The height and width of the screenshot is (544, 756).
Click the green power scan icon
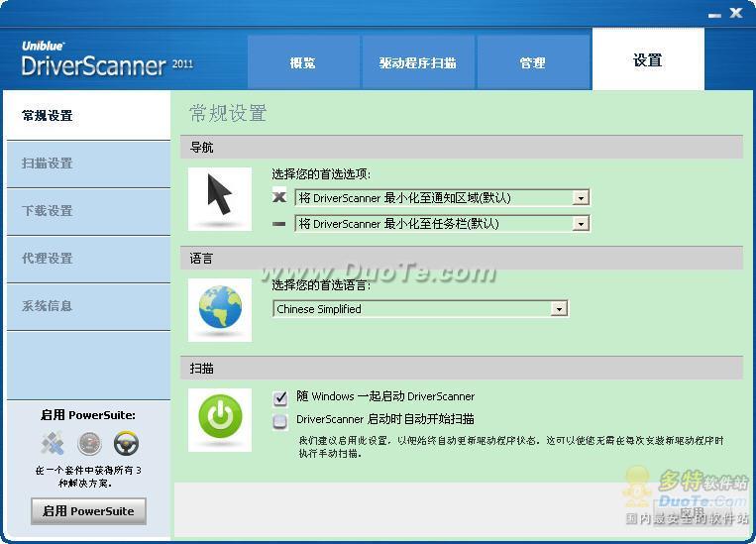(220, 419)
